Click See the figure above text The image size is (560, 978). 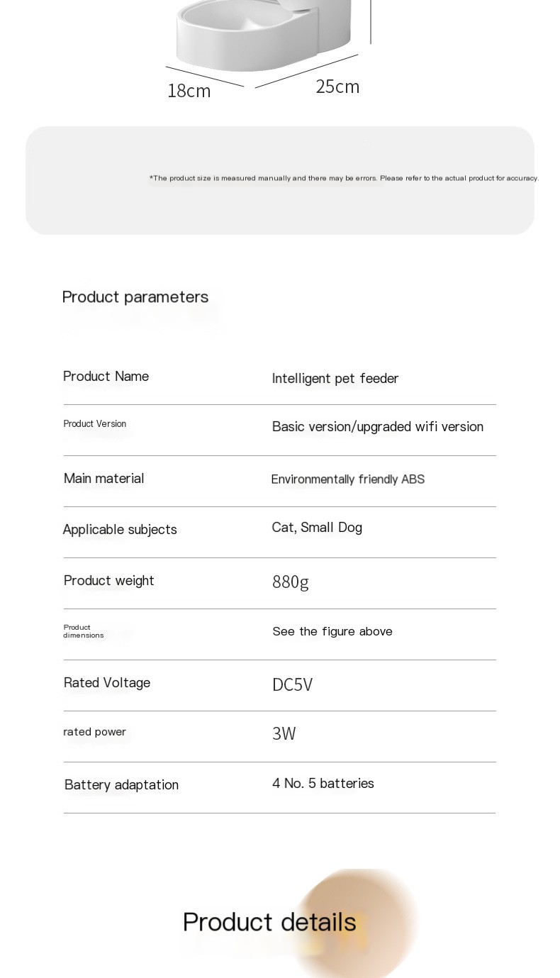point(332,632)
